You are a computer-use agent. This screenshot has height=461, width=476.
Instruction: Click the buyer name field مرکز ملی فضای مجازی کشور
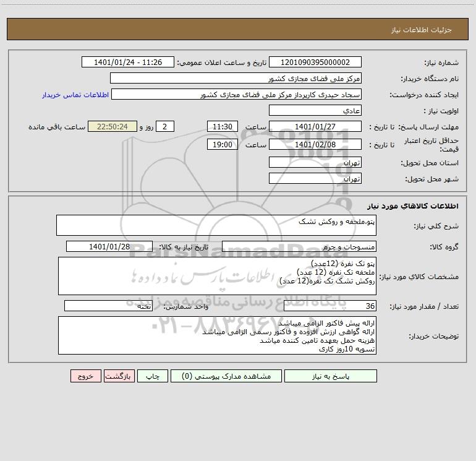coord(236,78)
